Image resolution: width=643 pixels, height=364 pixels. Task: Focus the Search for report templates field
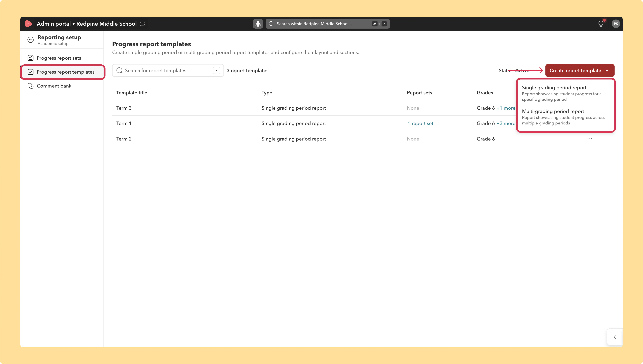[x=168, y=70]
